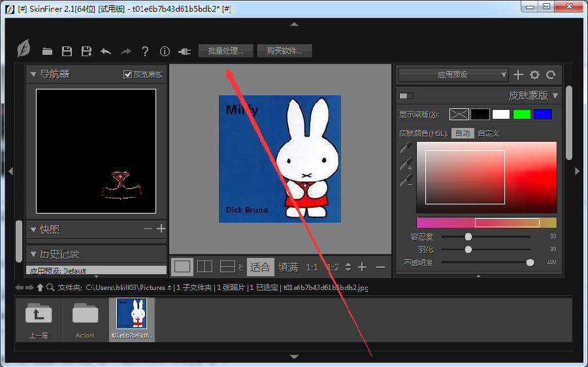Toggle the 皮肤蒙版 panel on/off switch
Viewport: 588px width, 367px height.
(406, 96)
